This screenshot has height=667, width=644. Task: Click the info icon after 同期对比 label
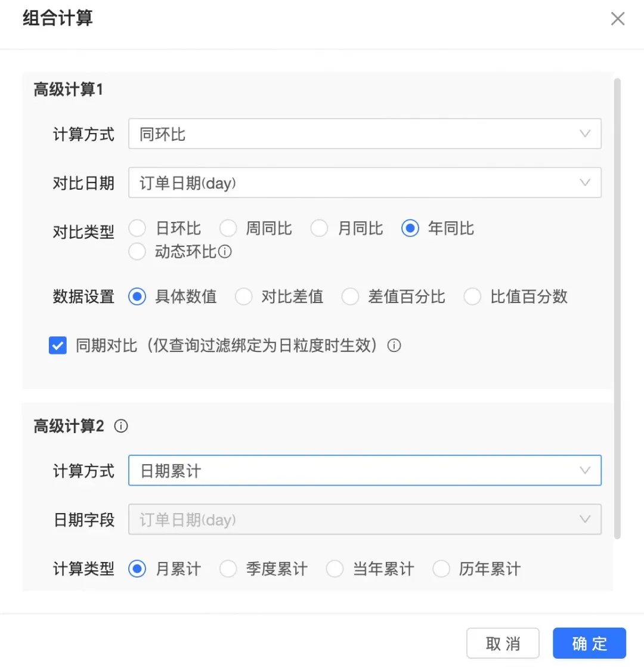394,345
